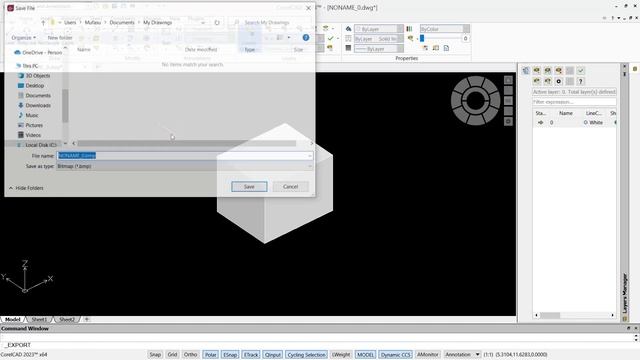Viewport: 640px width, 360px height.
Task: Click the horizontal scrollbar in Save File dialog
Action: pos(187,143)
